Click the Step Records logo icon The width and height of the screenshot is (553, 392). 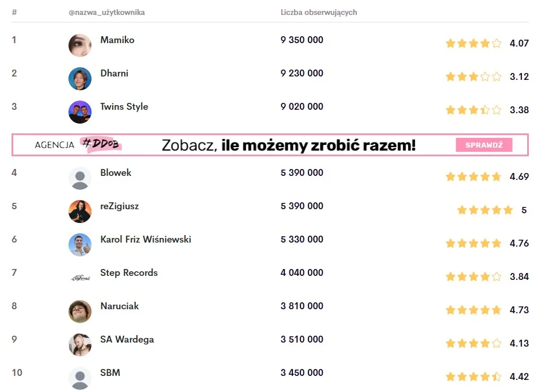(80, 278)
